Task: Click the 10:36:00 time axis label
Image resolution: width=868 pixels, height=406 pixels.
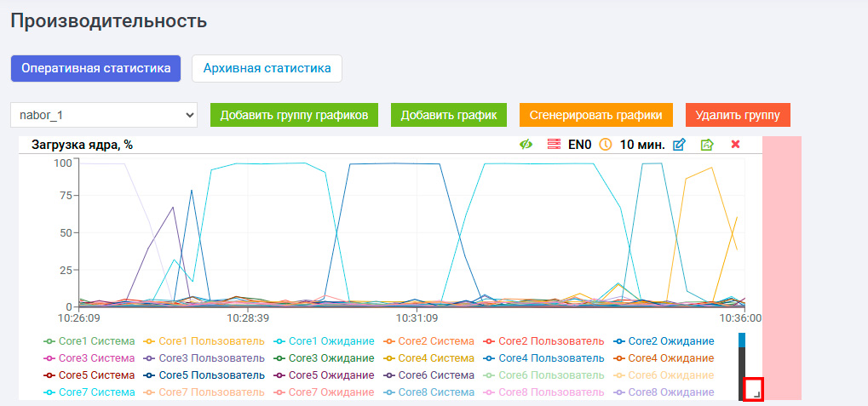Action: [x=740, y=318]
